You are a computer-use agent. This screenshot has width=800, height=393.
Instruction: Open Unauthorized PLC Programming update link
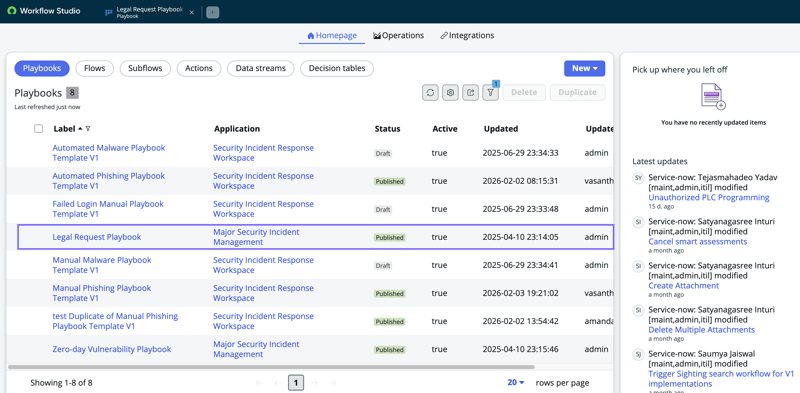point(709,198)
